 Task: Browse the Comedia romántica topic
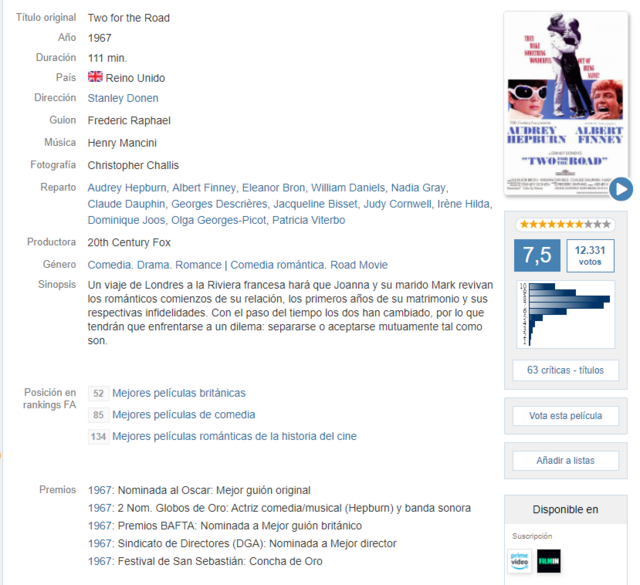[x=277, y=265]
